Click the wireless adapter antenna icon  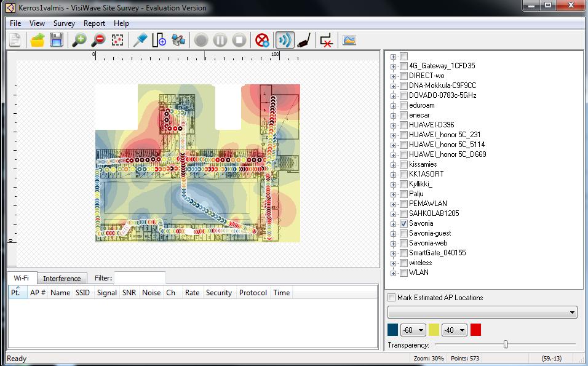[x=304, y=40]
